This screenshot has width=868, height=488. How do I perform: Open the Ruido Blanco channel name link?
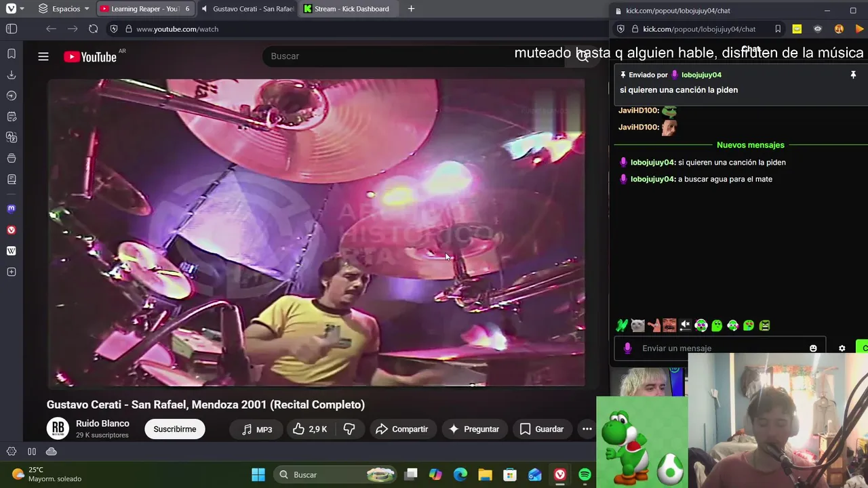(102, 424)
